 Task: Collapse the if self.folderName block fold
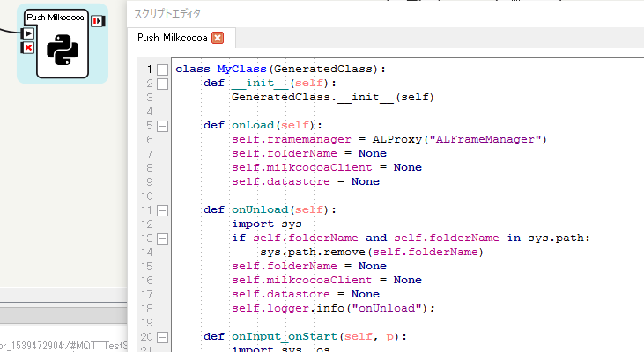pos(162,238)
